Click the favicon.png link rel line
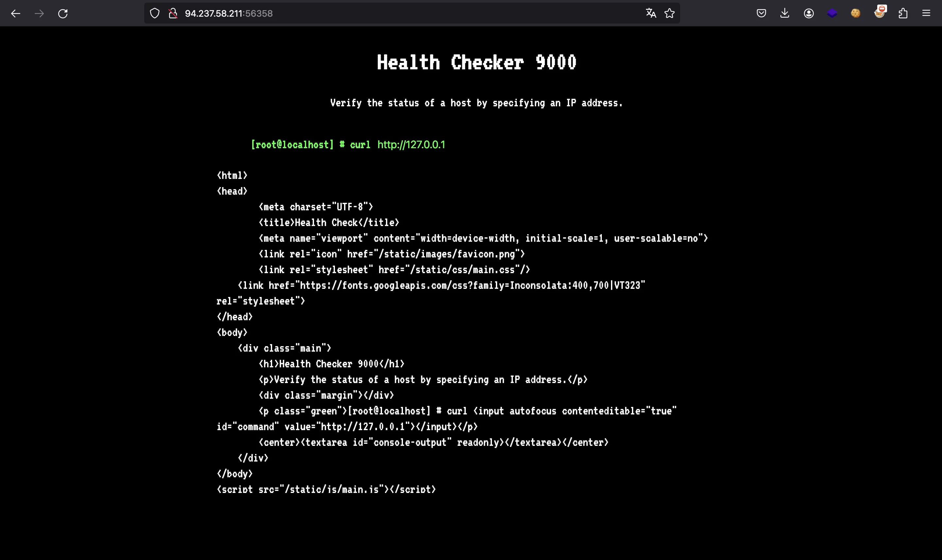This screenshot has width=942, height=560. (392, 254)
